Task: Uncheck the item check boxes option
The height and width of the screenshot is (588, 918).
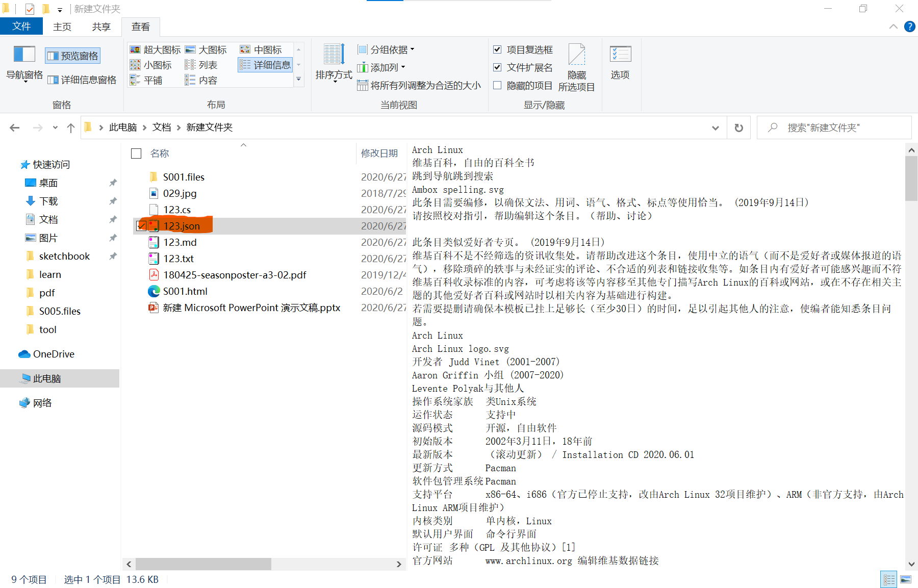Action: (497, 49)
